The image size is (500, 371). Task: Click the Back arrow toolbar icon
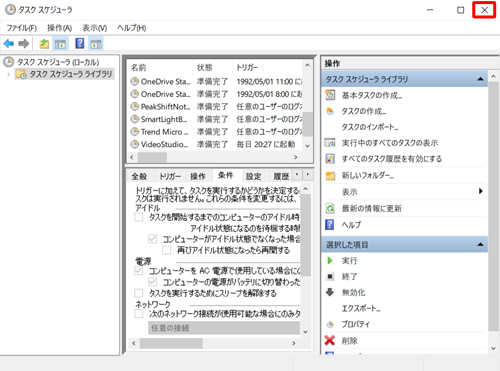point(9,44)
